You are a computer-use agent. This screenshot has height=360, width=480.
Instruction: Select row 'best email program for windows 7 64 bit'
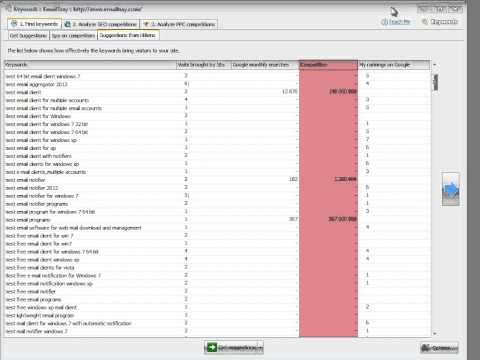[x=217, y=212]
